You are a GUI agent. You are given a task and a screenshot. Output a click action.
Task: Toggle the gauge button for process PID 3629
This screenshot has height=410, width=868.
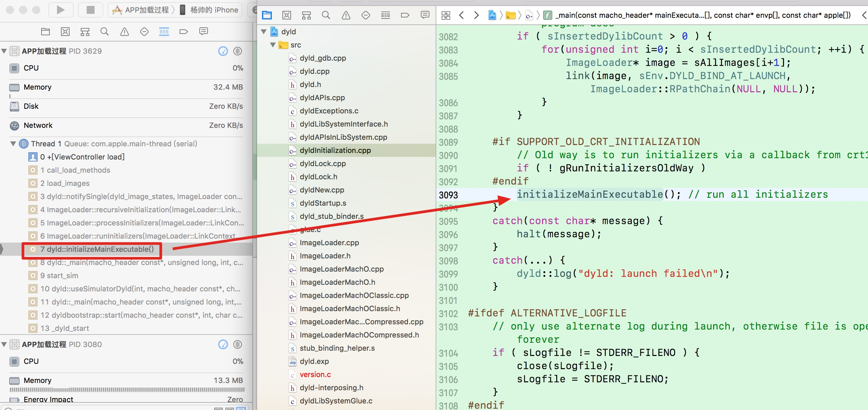(x=223, y=51)
